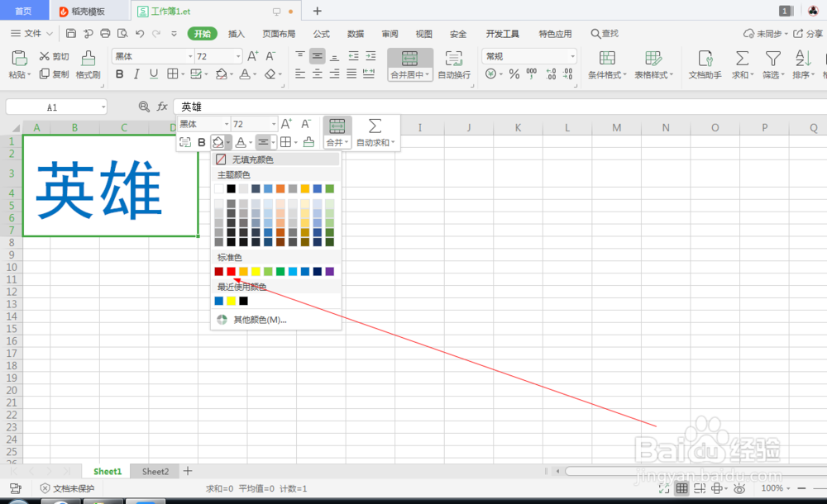Click the Cut (剪切) button

(x=55, y=56)
